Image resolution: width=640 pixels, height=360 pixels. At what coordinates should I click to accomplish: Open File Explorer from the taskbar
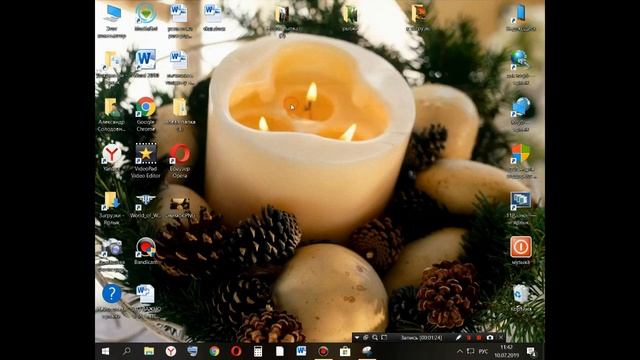149,351
